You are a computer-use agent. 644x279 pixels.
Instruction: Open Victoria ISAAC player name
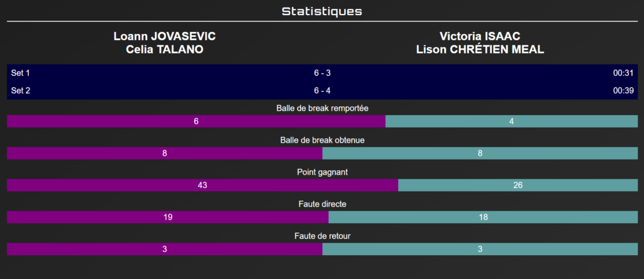pos(480,36)
